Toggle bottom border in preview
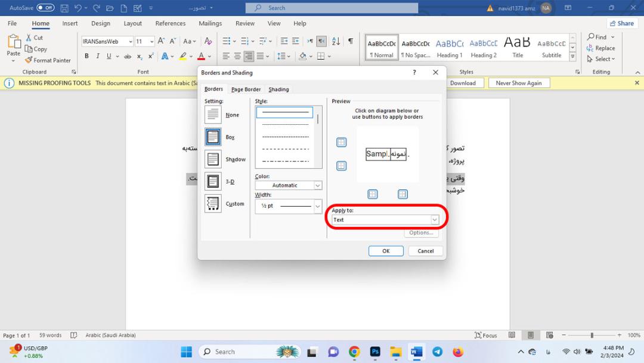 click(341, 166)
